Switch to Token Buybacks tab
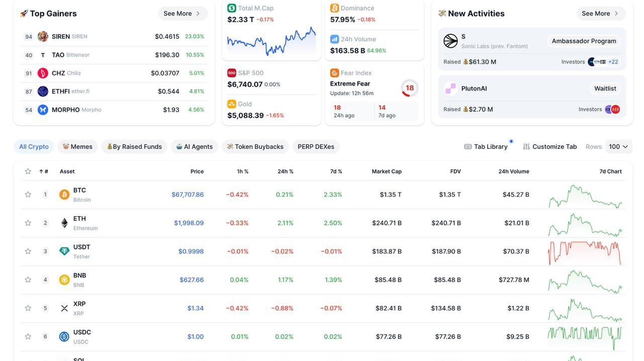Screen dimensions: 644x361 pyautogui.click(x=255, y=147)
